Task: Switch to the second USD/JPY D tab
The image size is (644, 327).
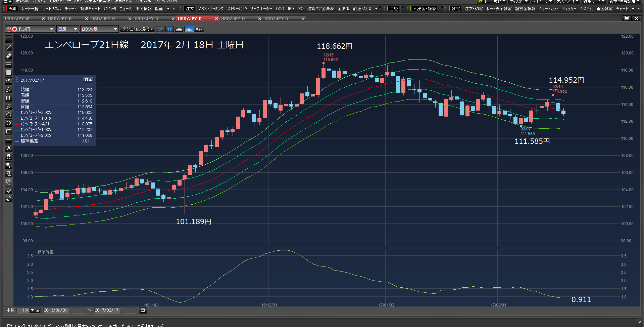Action: tap(103, 18)
